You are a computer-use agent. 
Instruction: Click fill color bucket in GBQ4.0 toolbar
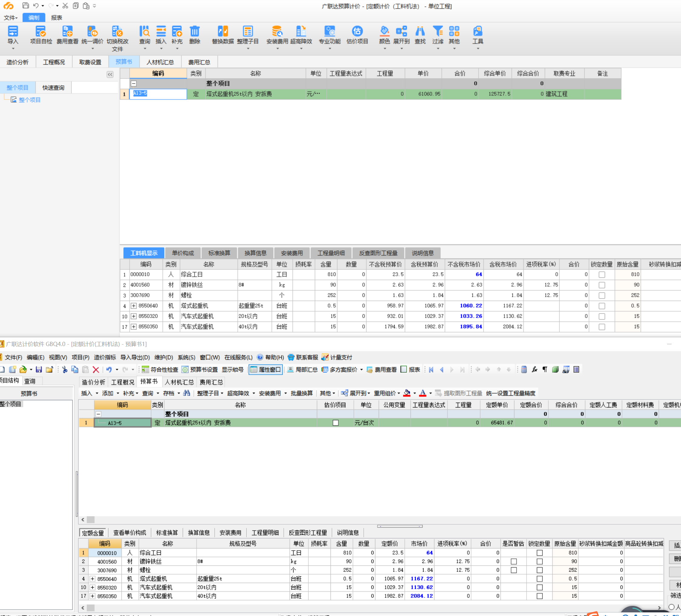pos(407,393)
